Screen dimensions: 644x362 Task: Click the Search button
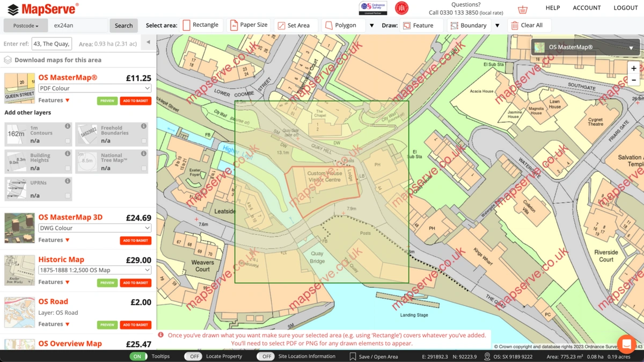click(x=123, y=26)
